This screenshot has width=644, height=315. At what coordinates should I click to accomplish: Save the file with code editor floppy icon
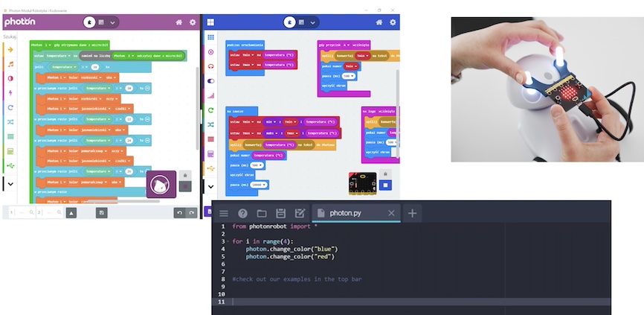coord(280,213)
